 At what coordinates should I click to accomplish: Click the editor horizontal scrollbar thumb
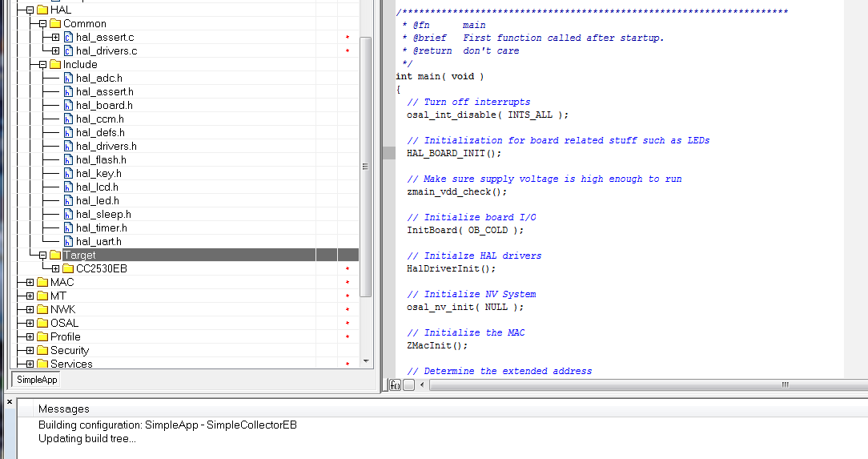pyautogui.click(x=649, y=385)
